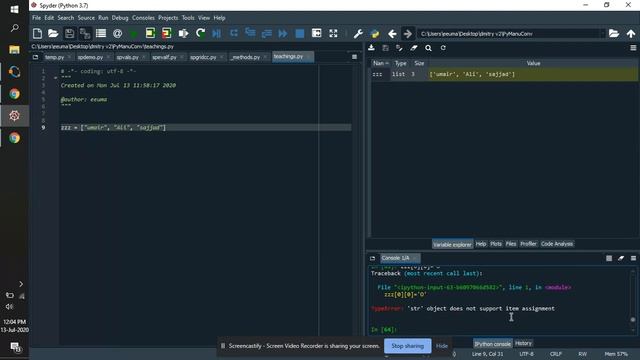Run cell and advance to next
This screenshot has height=360, width=640.
click(x=167, y=33)
